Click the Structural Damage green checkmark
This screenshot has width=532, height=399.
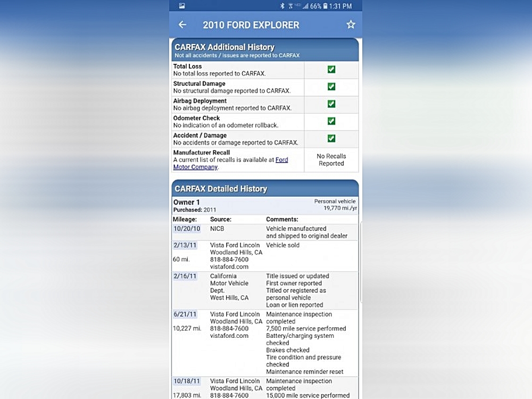(x=331, y=87)
